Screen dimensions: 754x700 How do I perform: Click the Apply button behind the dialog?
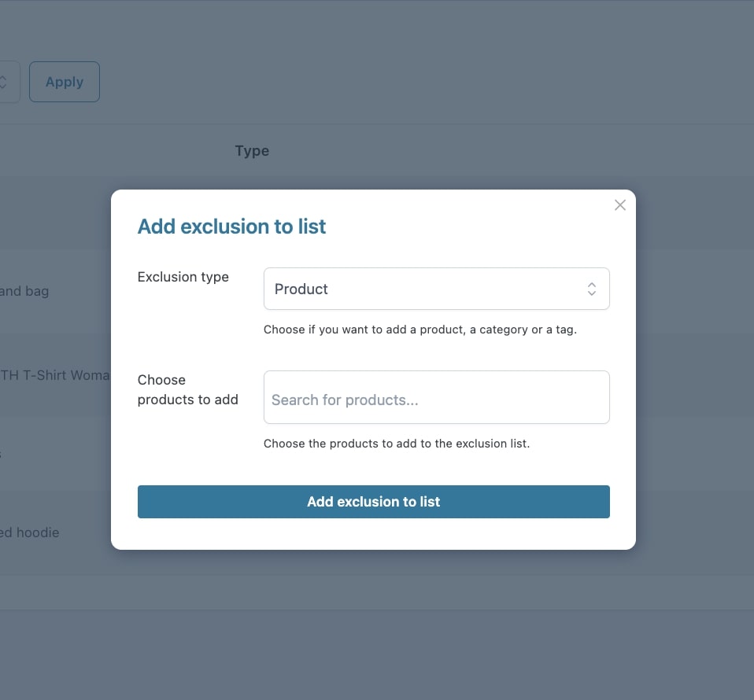(65, 82)
